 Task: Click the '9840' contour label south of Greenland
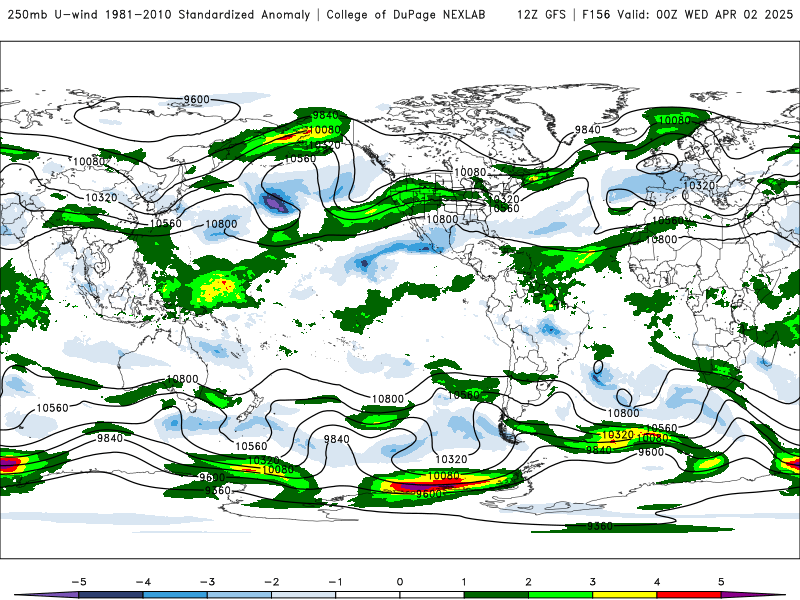[x=588, y=130]
